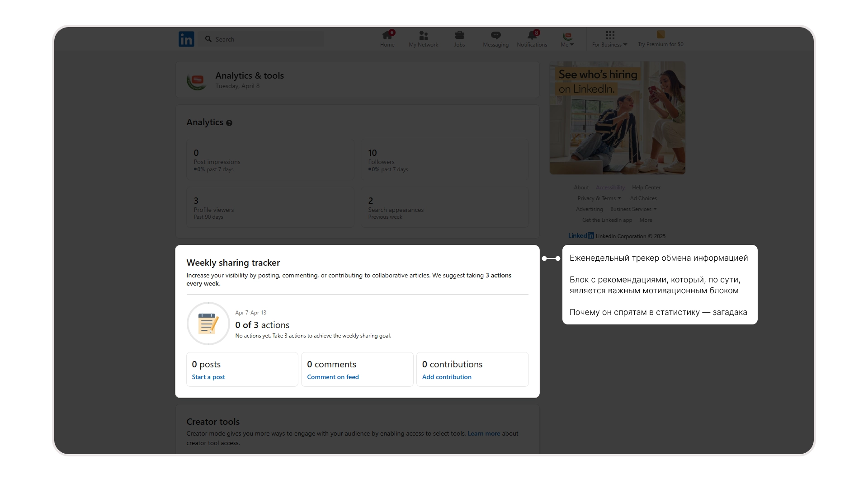Expand Privacy & Terms footer dropdown
The image size is (868, 488).
[599, 198]
